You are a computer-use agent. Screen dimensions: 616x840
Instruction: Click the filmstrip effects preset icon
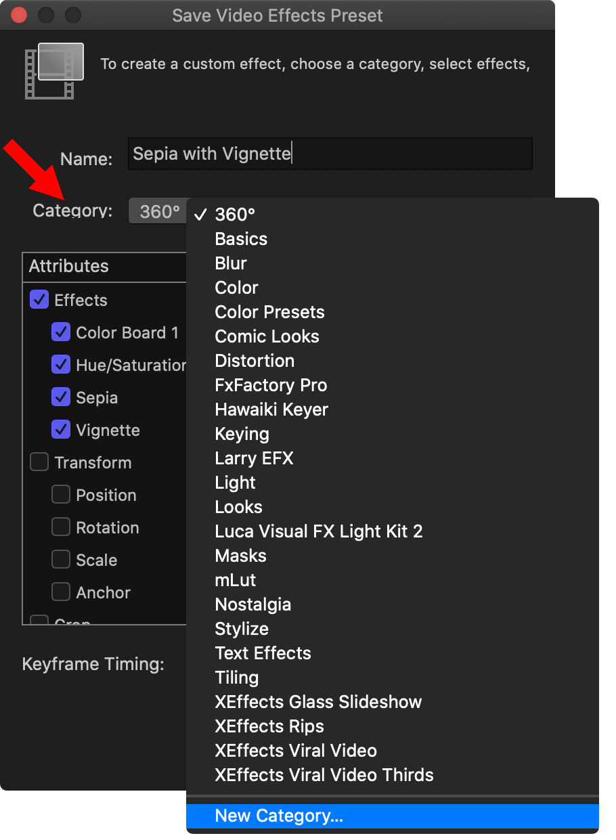(54, 70)
